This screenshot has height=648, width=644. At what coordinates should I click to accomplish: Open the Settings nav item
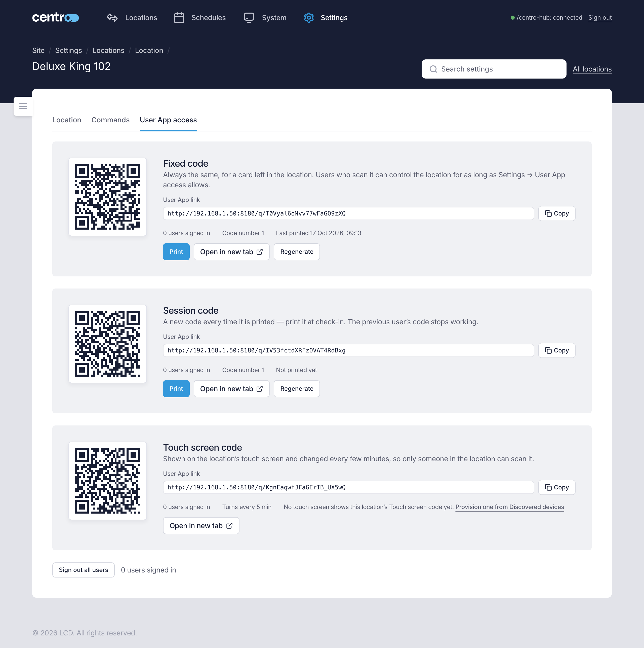[326, 17]
